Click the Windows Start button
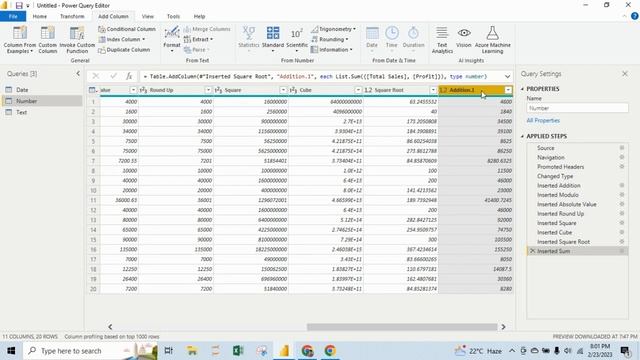The height and width of the screenshot is (360, 640). point(11,351)
